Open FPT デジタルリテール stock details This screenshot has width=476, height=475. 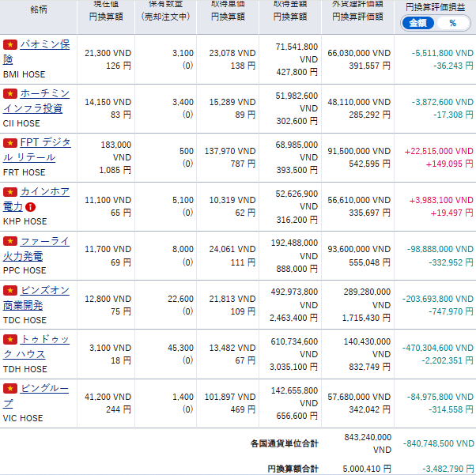44,143
